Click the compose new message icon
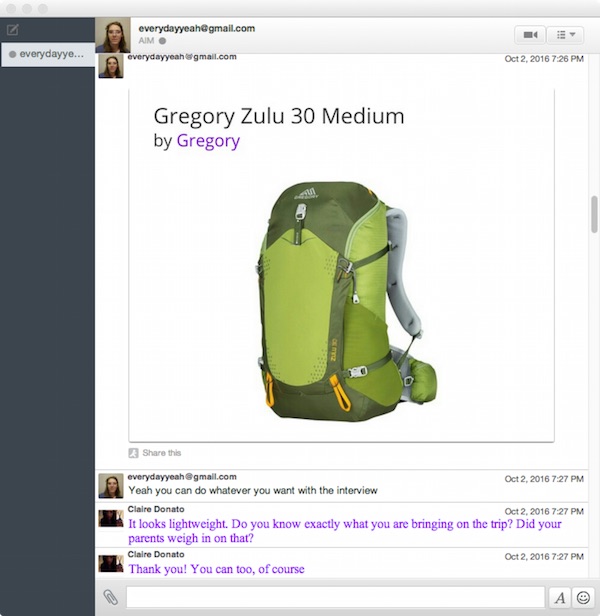This screenshot has height=616, width=600. 13,29
